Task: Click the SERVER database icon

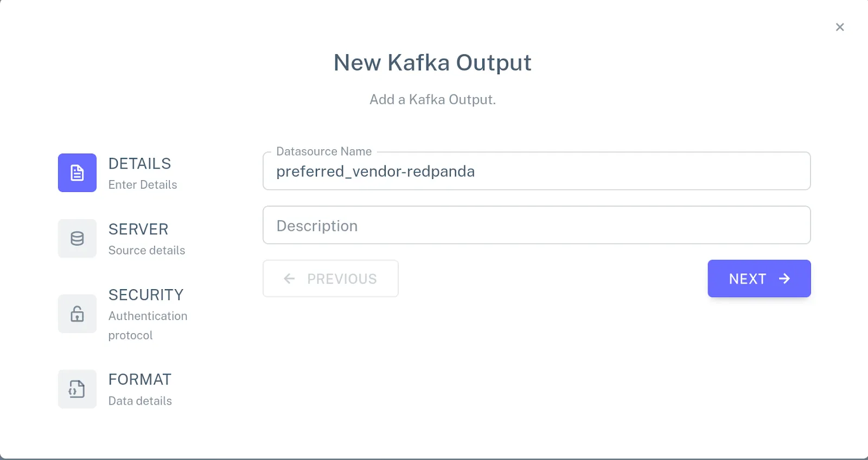Action: (x=76, y=239)
